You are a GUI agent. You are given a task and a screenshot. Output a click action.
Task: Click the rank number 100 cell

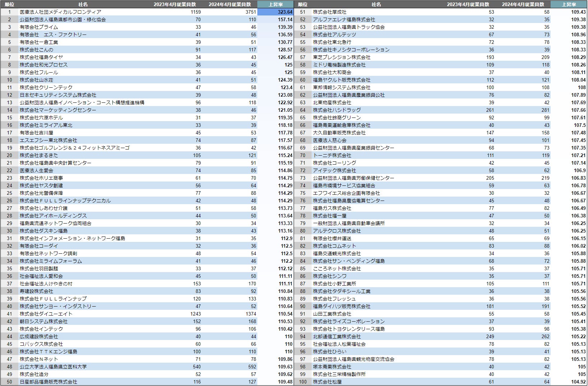point(303,382)
